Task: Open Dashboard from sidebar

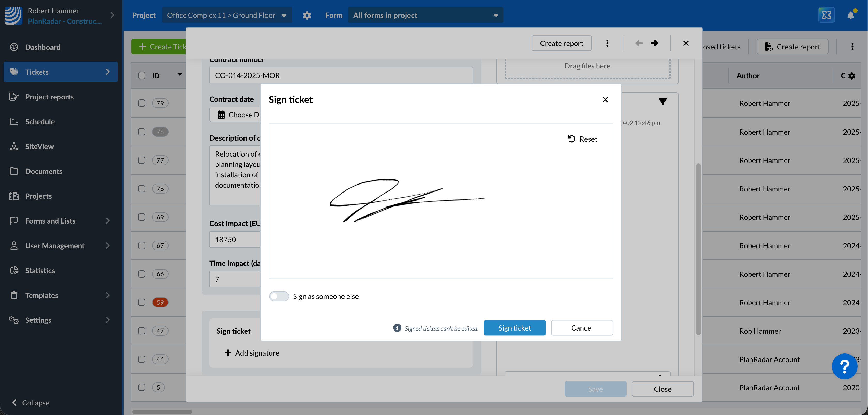Action: 43,47
